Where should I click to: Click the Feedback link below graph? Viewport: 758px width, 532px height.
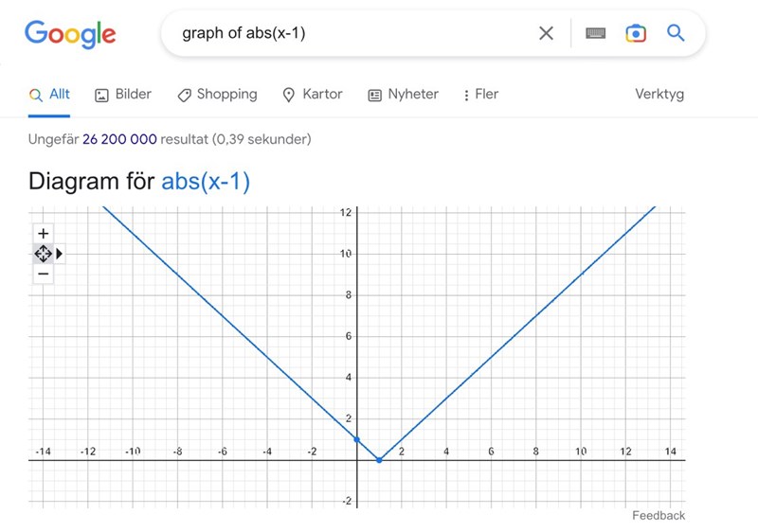click(x=658, y=515)
